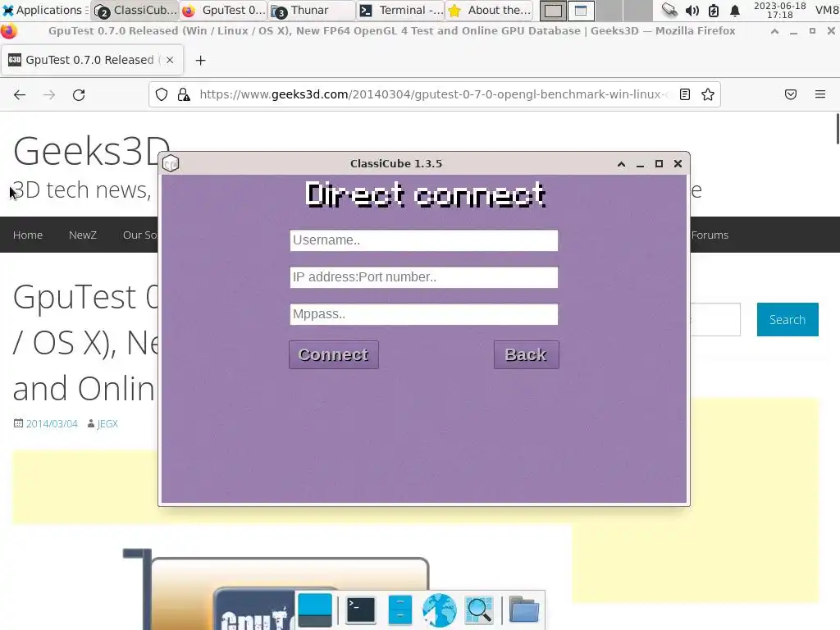The image size is (840, 630).
Task: Open the home folder dock icon
Action: pyautogui.click(x=524, y=610)
